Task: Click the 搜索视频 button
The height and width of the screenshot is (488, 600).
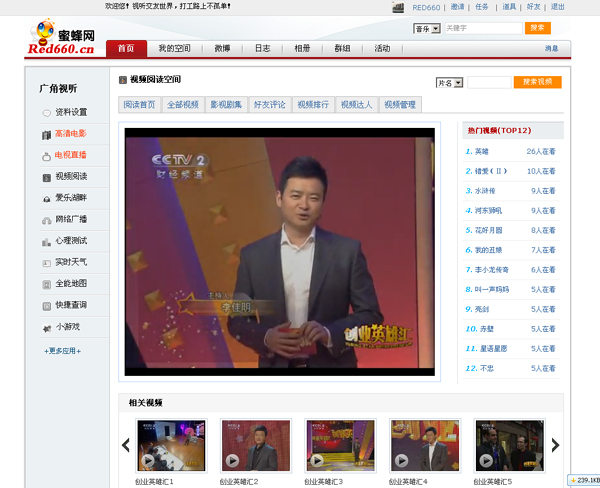Action: pyautogui.click(x=538, y=82)
